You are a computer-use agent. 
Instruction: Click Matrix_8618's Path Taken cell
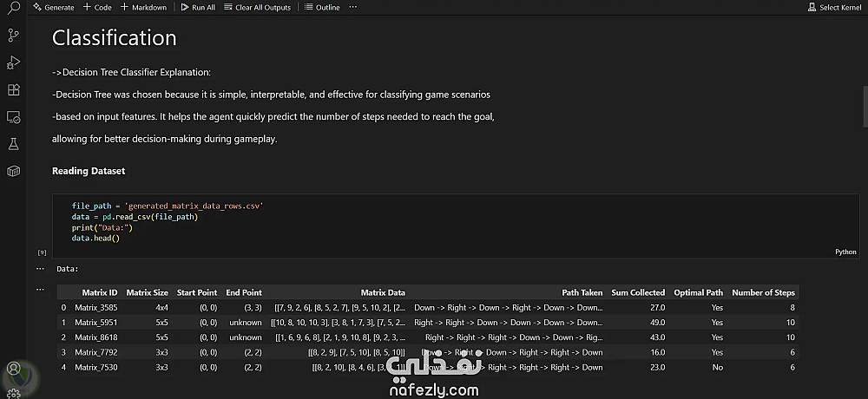click(514, 337)
